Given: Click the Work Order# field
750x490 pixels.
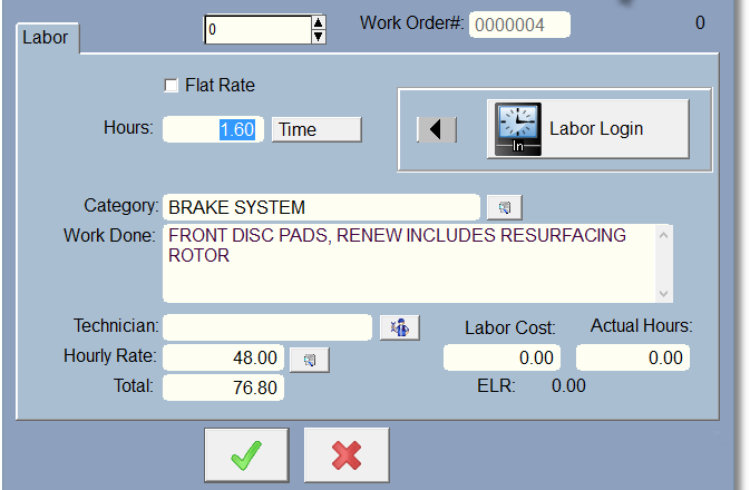Looking at the screenshot, I should point(519,25).
